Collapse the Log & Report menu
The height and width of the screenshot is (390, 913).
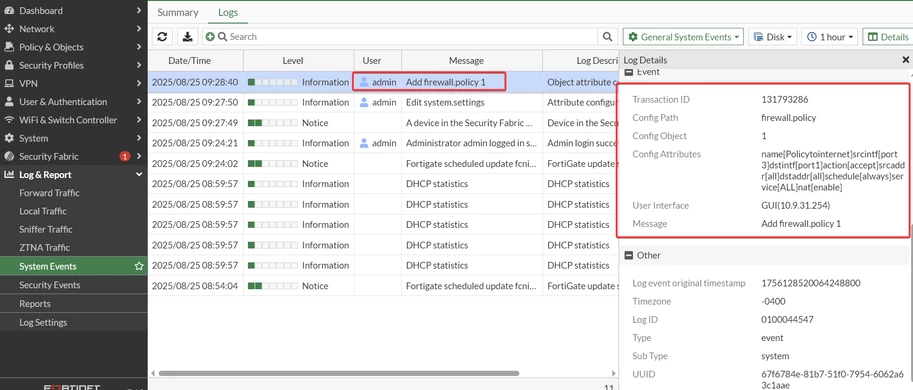tap(139, 175)
